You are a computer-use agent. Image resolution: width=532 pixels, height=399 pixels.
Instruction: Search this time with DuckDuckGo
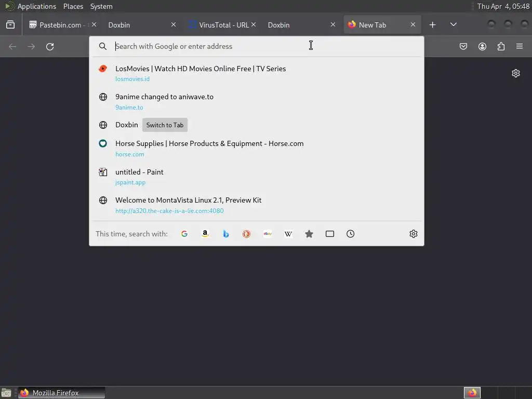pyautogui.click(x=246, y=234)
